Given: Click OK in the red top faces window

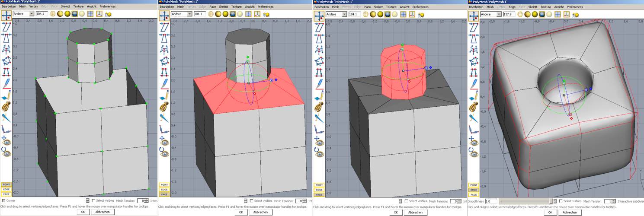Looking at the screenshot, I should click(x=241, y=212).
